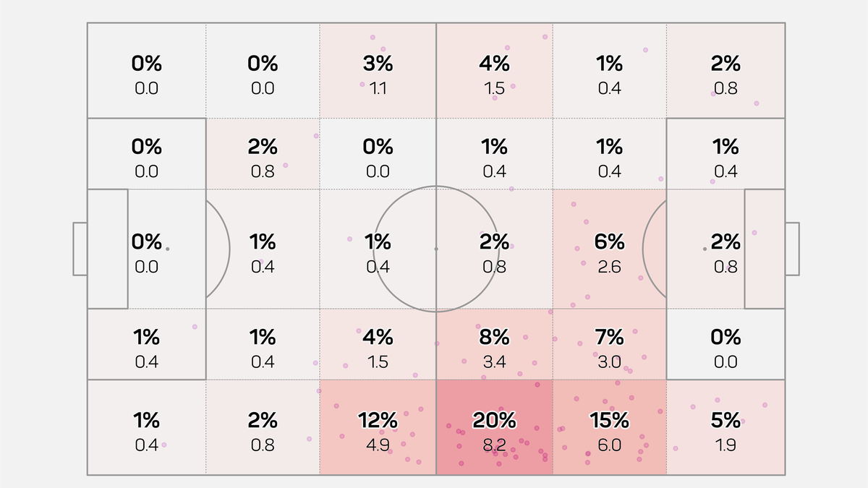Viewport: 868px width, 488px height.
Task: Click the right penalty spot
Action: pyautogui.click(x=705, y=249)
